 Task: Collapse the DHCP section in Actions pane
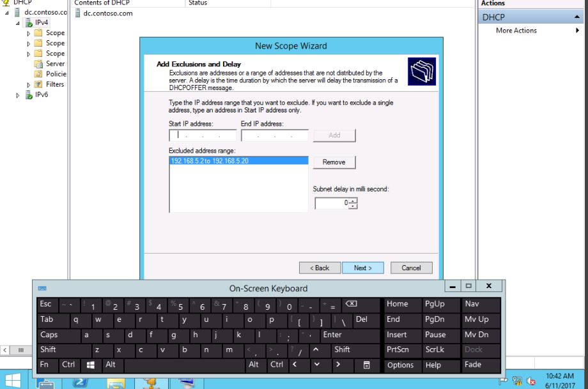point(576,17)
